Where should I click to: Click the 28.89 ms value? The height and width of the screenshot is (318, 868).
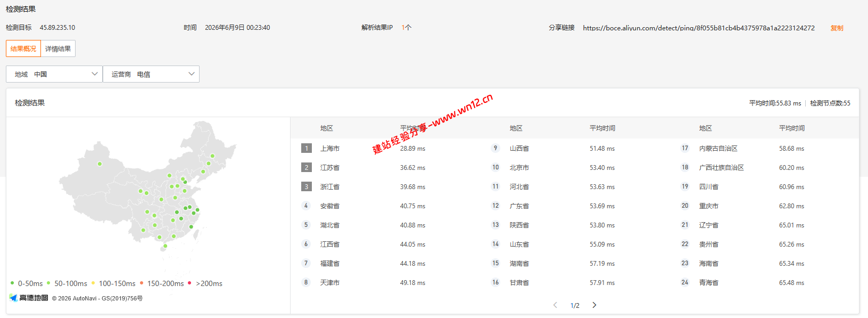coord(412,149)
